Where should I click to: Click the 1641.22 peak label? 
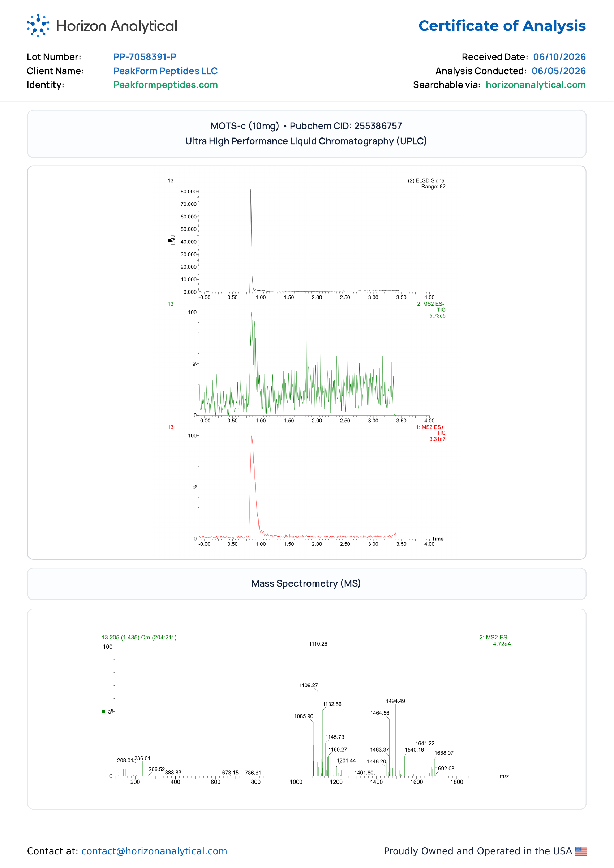tap(425, 744)
